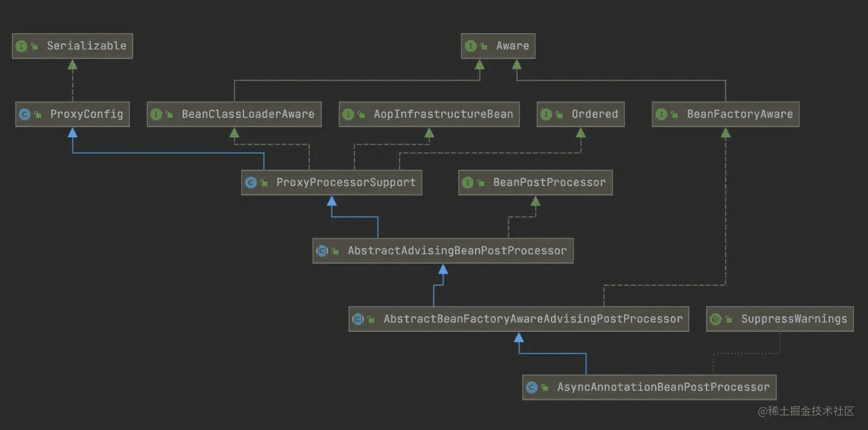Click the abstract class icon on AbstractBeanFactoryAwareAdvisingPostProcessor

359,319
